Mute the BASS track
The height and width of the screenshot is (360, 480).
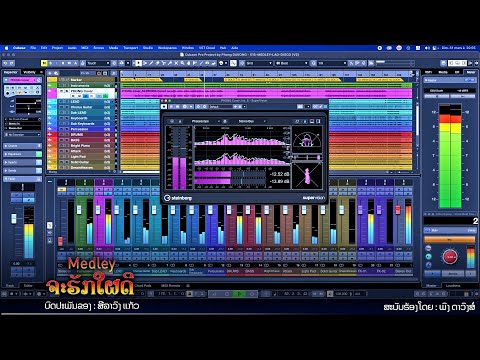(61, 140)
